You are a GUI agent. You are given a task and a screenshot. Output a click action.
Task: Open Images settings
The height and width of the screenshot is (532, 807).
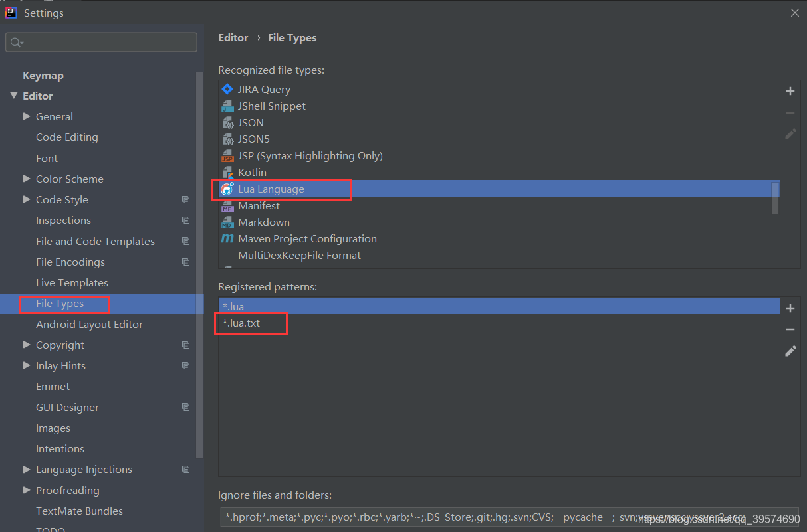[x=53, y=428]
